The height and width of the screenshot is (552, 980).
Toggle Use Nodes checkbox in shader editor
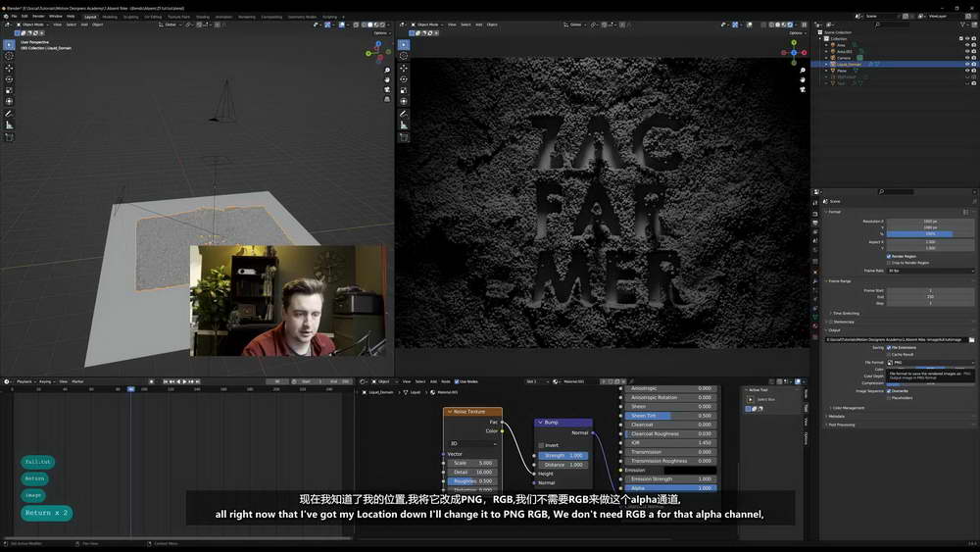pyautogui.click(x=457, y=381)
